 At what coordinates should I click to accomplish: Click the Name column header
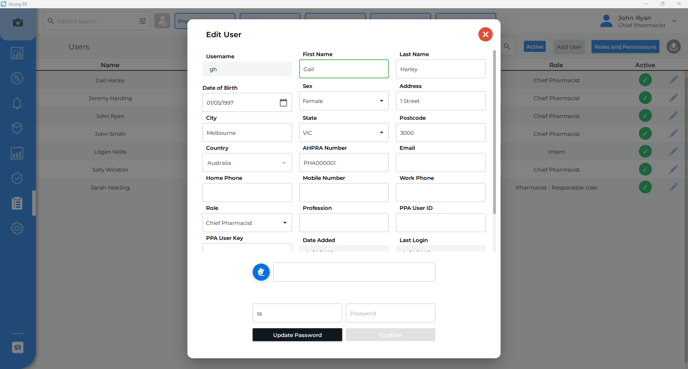click(x=110, y=65)
